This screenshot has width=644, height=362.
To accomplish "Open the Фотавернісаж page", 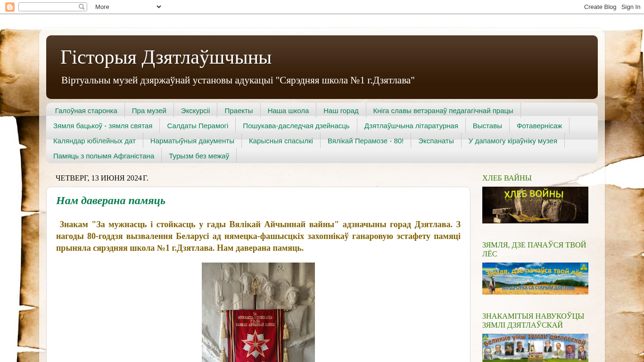I will click(x=539, y=126).
